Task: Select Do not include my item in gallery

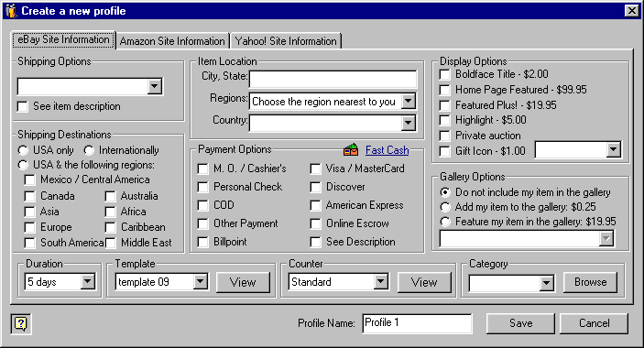Action: pos(445,192)
